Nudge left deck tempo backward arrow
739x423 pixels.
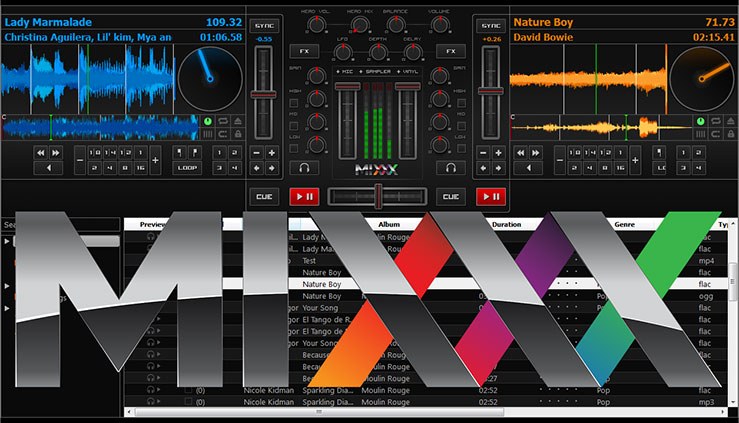256,168
